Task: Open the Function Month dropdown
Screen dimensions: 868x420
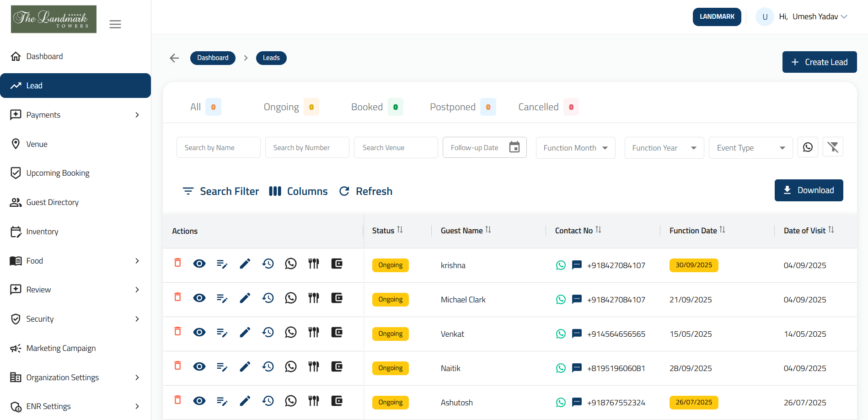Action: click(575, 147)
